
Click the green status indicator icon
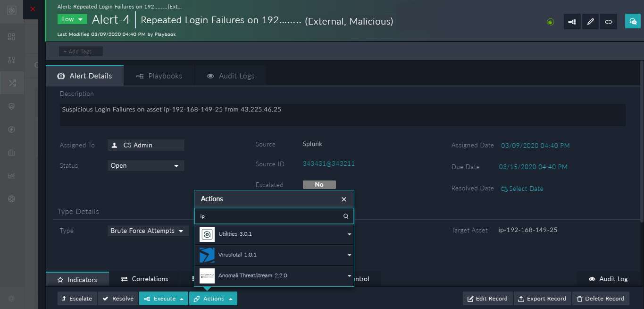point(550,22)
